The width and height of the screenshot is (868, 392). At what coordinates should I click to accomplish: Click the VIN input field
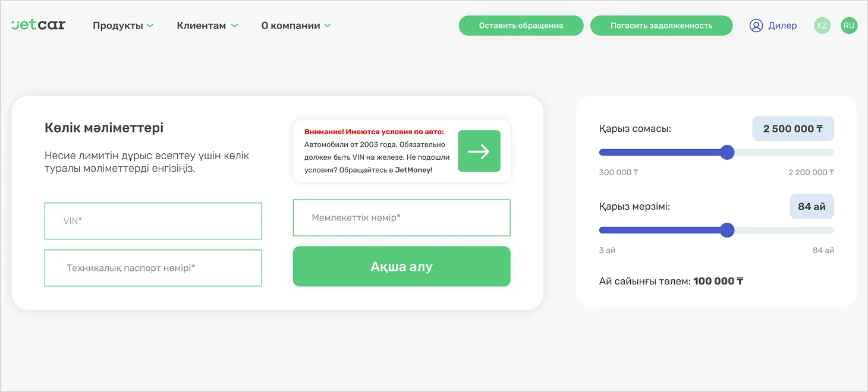(x=153, y=220)
